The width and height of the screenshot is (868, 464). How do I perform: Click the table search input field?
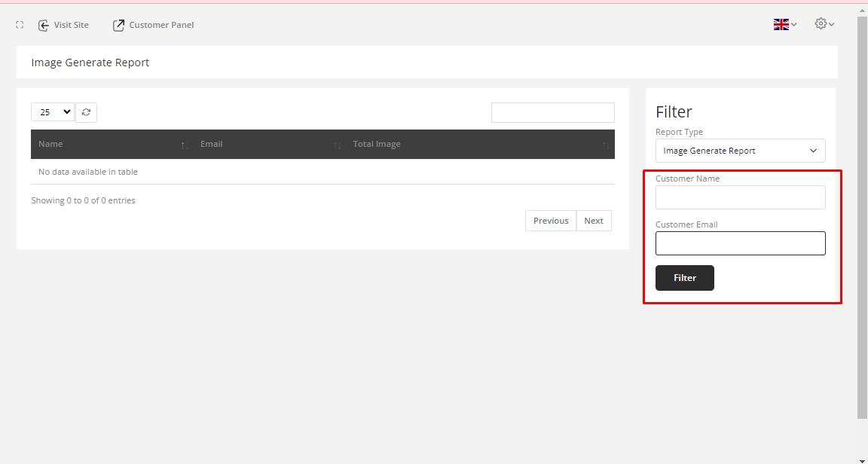(552, 112)
